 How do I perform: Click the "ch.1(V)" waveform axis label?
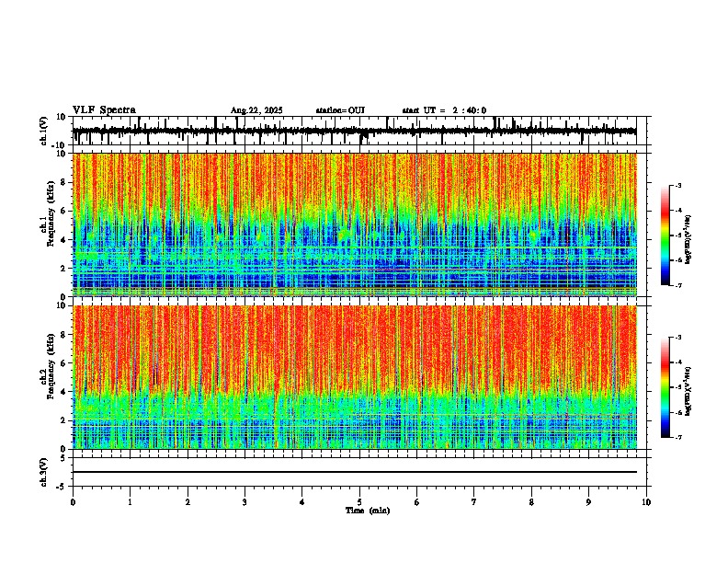click(44, 131)
